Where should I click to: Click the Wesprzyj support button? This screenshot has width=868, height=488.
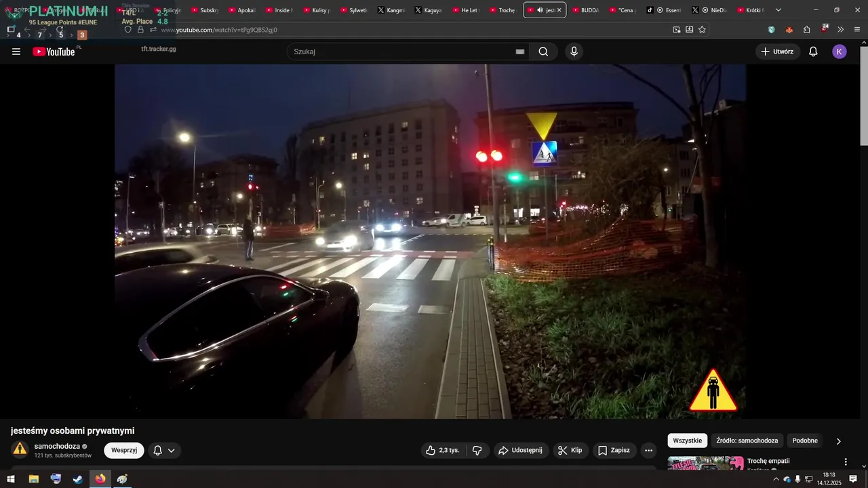click(124, 450)
